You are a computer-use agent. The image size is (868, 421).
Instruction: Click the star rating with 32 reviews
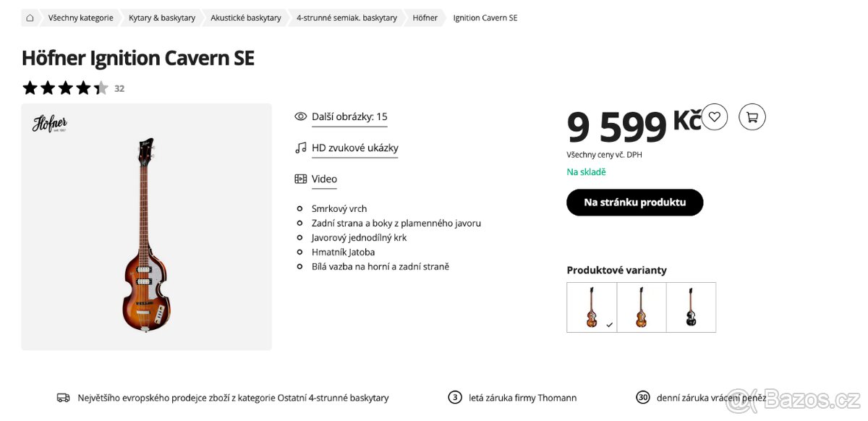click(65, 88)
